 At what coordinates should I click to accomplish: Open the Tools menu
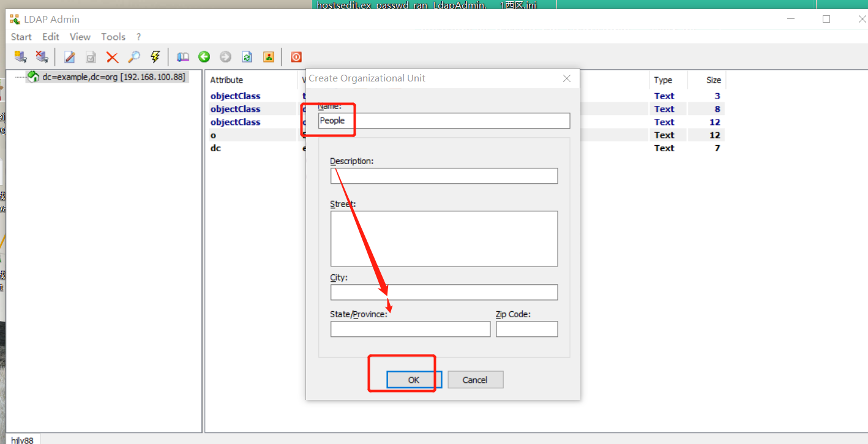point(113,37)
